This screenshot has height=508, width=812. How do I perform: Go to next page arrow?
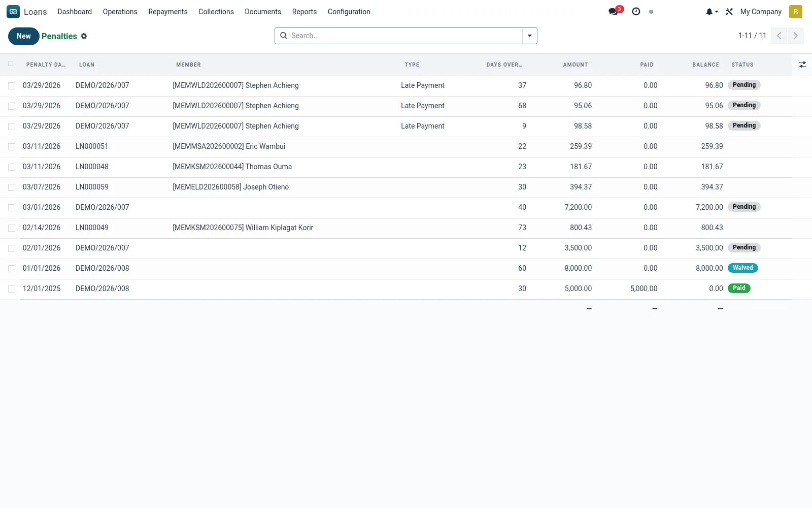pos(796,36)
